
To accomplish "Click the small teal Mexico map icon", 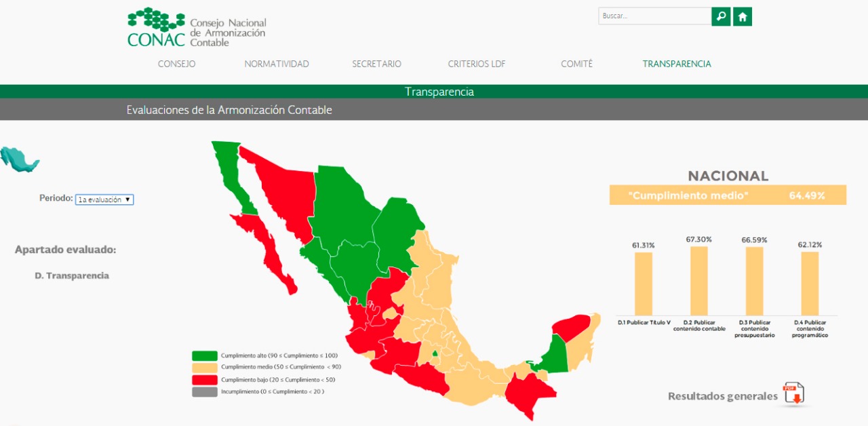I will pos(19,159).
